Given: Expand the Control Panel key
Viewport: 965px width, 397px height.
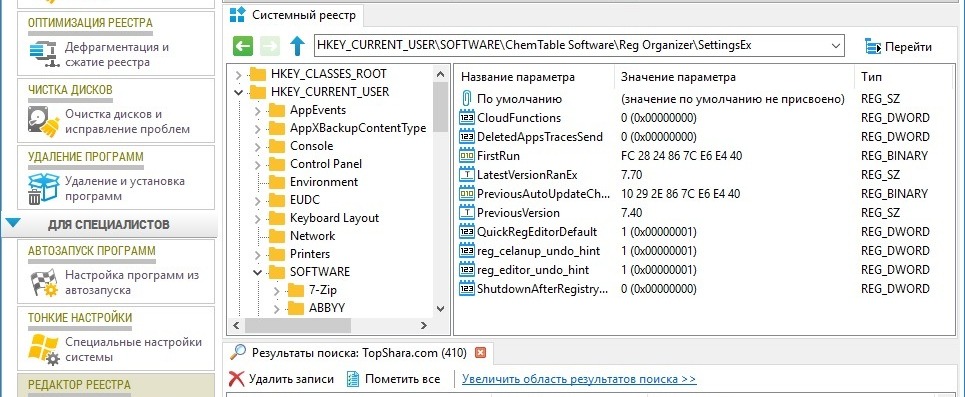Looking at the screenshot, I should click(258, 164).
